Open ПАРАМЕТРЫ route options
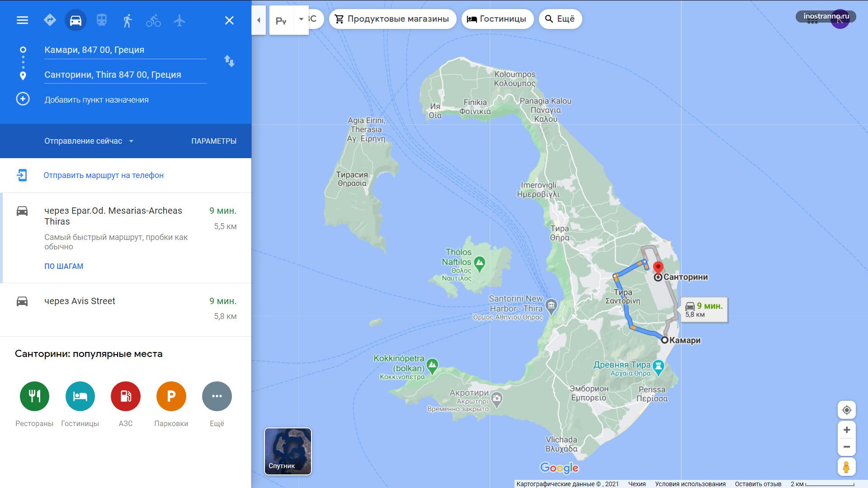The height and width of the screenshot is (488, 868). click(x=214, y=141)
